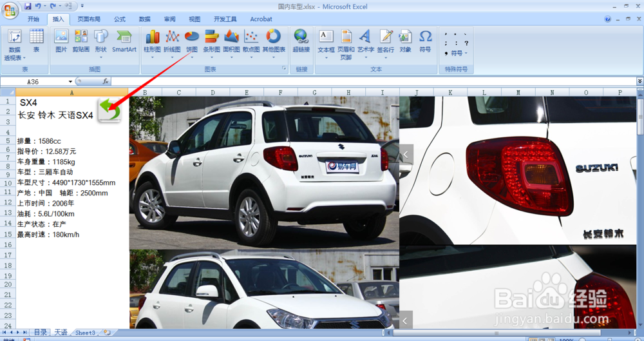The width and height of the screenshot is (644, 341).
Task: Insert a line chart (折线图)
Action: [172, 43]
